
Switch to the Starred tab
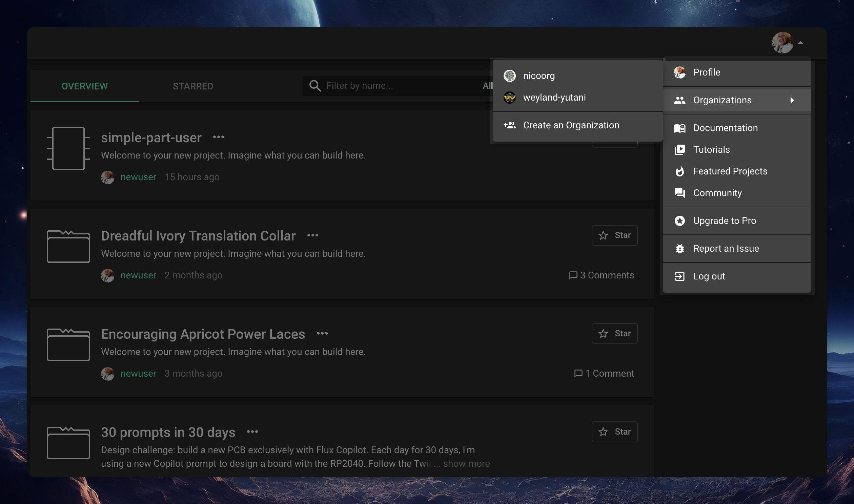click(193, 86)
